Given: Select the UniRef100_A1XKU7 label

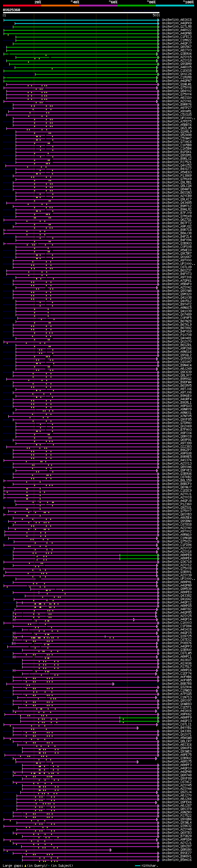Looking at the screenshot, I should pyautogui.click(x=176, y=660).
